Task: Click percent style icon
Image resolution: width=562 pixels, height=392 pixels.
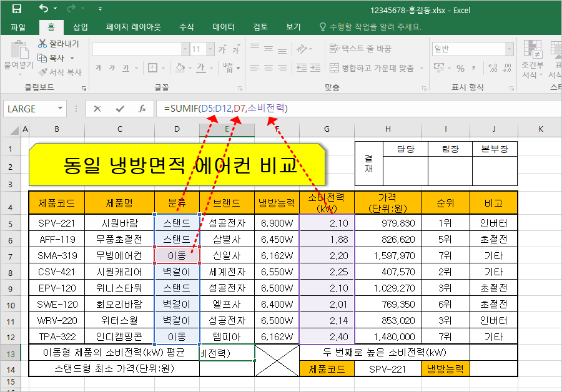Action: (461, 68)
